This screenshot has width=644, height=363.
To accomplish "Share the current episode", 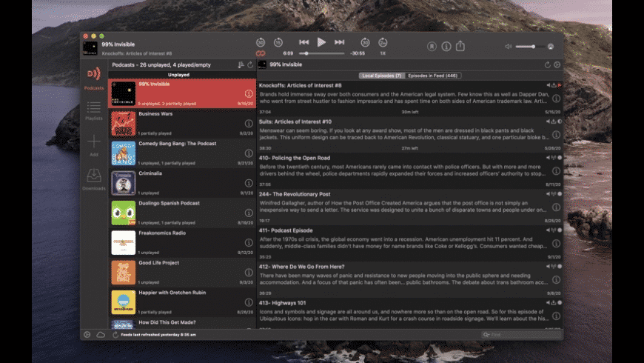I will click(x=460, y=46).
